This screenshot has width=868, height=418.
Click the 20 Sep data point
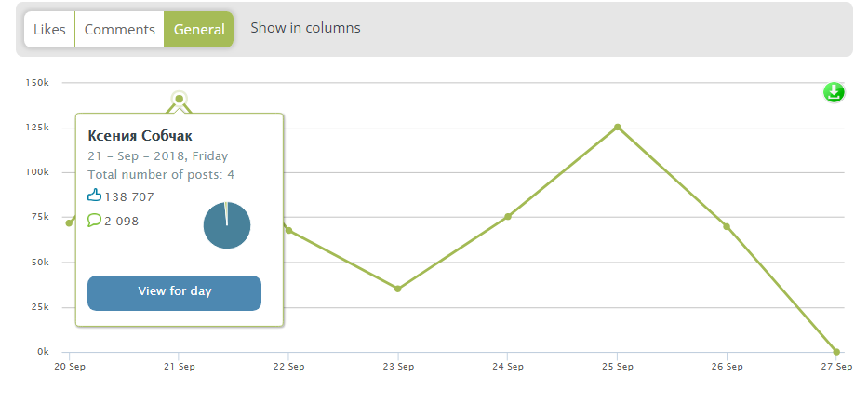[70, 223]
